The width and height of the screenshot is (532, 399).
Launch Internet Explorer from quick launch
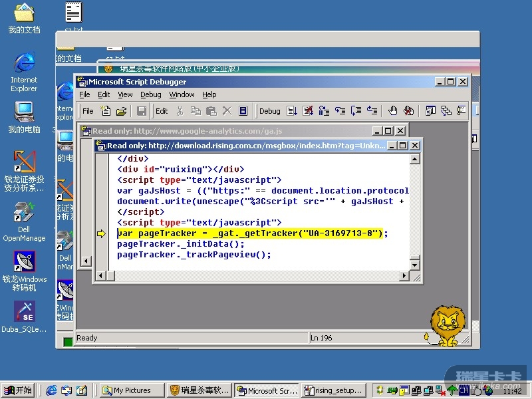coord(51,390)
